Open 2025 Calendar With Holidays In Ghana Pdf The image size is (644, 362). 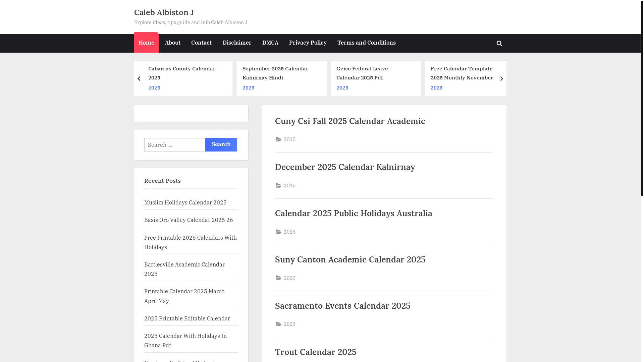click(185, 341)
